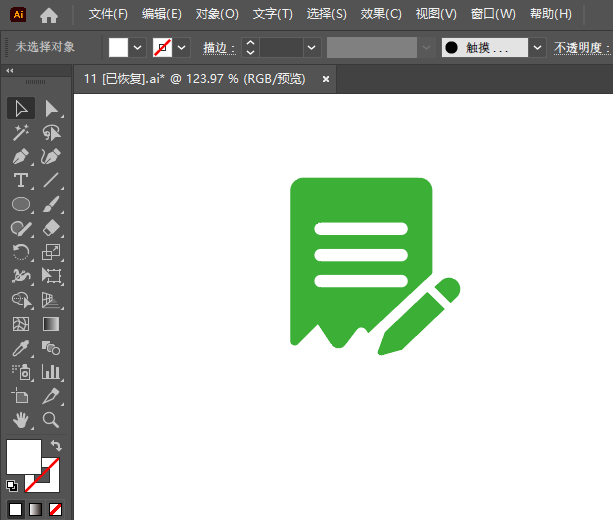Open the 选择(S) menu

tap(326, 14)
